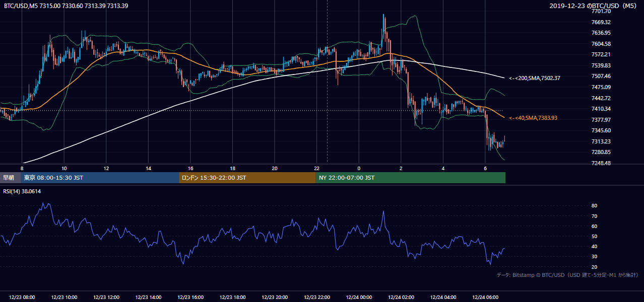The width and height of the screenshot is (644, 302).
Task: Click the RSI(14) 38.0614 indicator label
Action: pyautogui.click(x=22, y=191)
